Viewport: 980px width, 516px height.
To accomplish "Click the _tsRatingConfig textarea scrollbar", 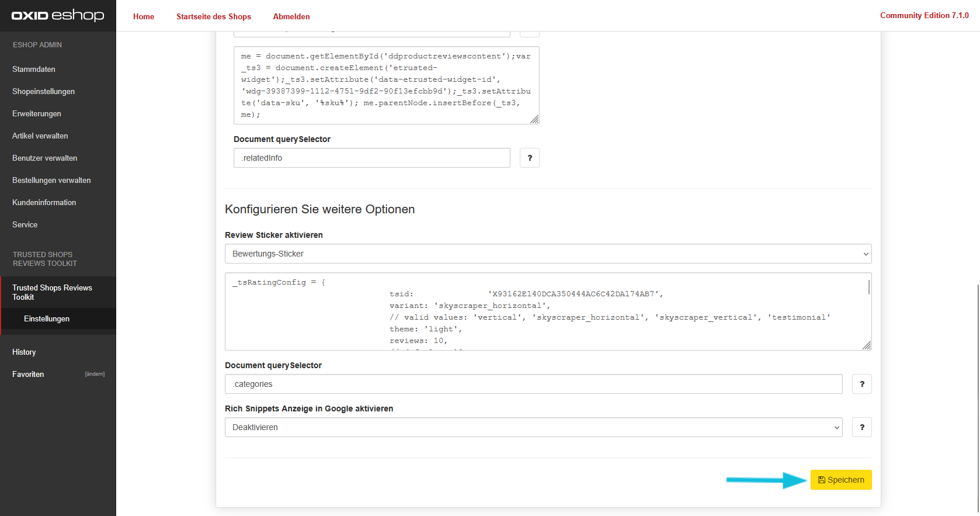I will (x=869, y=287).
